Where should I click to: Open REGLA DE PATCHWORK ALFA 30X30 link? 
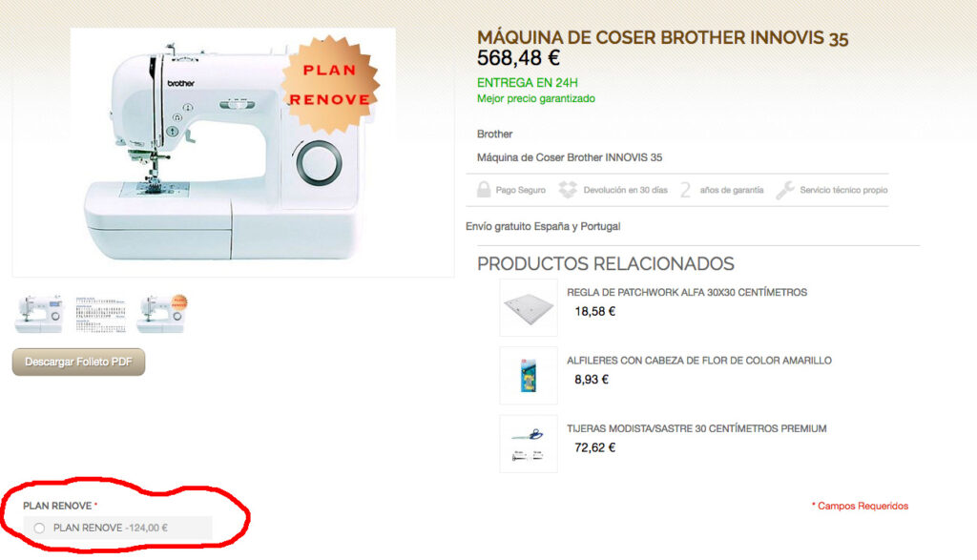(687, 292)
